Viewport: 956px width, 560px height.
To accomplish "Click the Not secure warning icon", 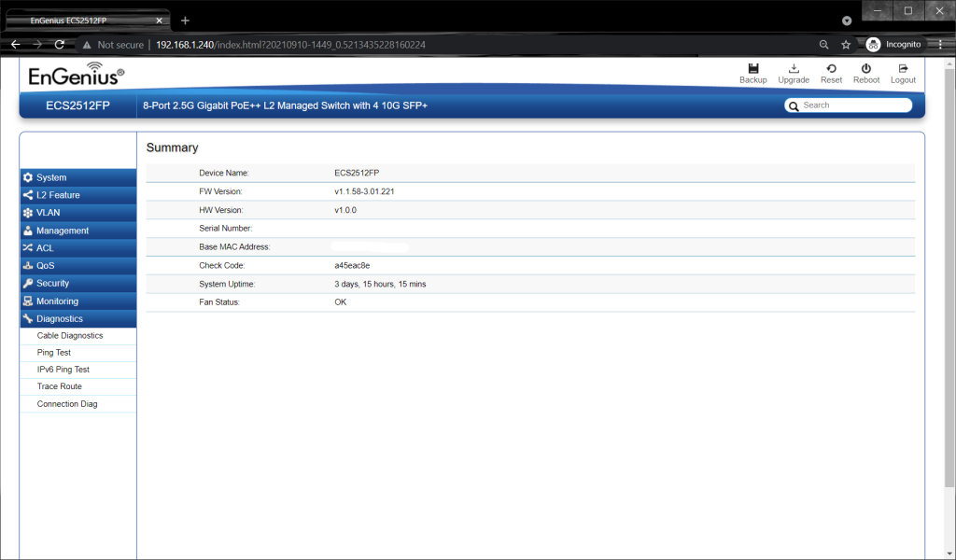I will (87, 45).
